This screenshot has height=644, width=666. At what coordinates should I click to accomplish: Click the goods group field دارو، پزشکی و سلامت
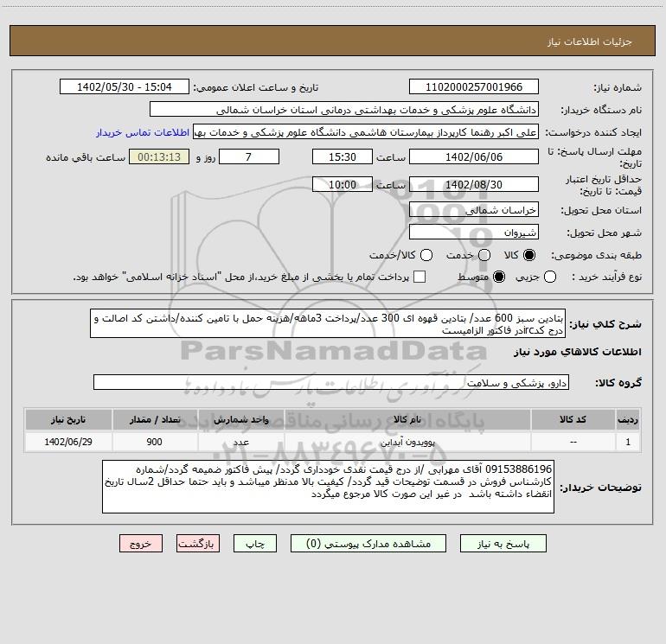coord(331,382)
